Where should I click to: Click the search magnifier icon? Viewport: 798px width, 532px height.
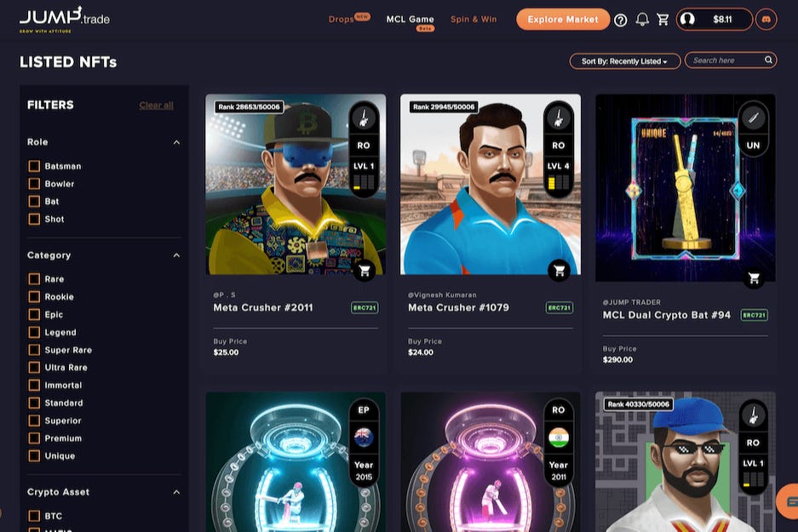click(x=768, y=60)
